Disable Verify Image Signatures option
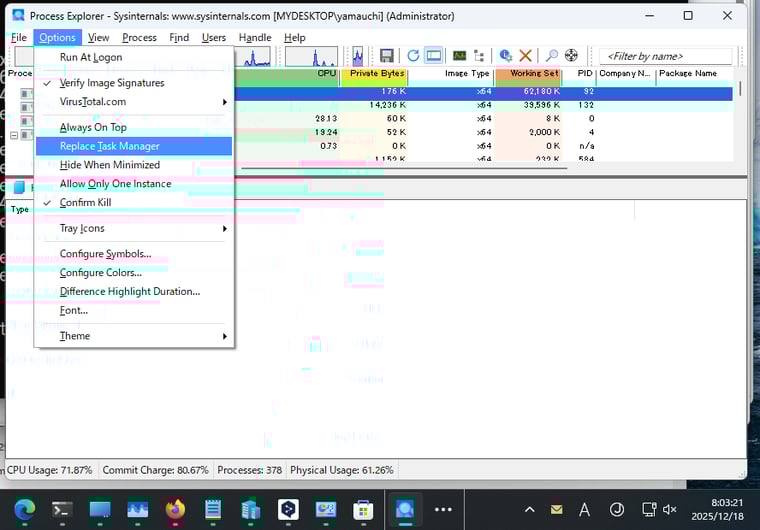This screenshot has width=760, height=530. click(112, 83)
